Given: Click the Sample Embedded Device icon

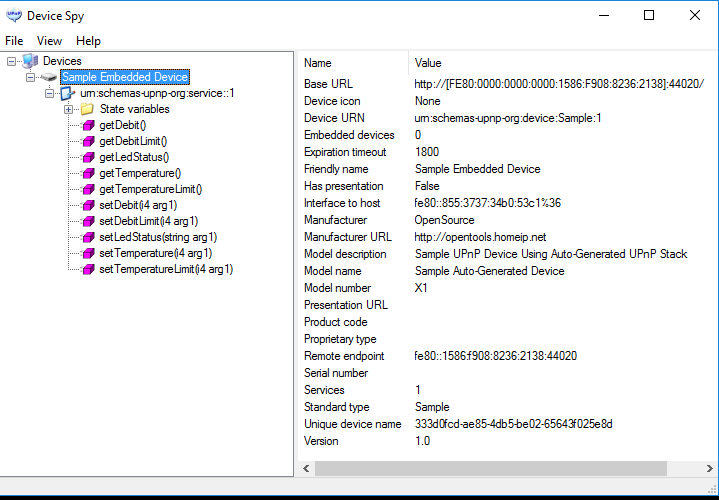Looking at the screenshot, I should point(48,77).
